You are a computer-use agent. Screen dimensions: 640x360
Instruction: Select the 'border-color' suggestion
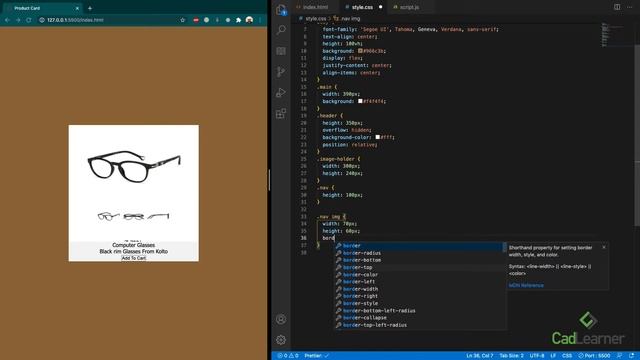click(420, 275)
